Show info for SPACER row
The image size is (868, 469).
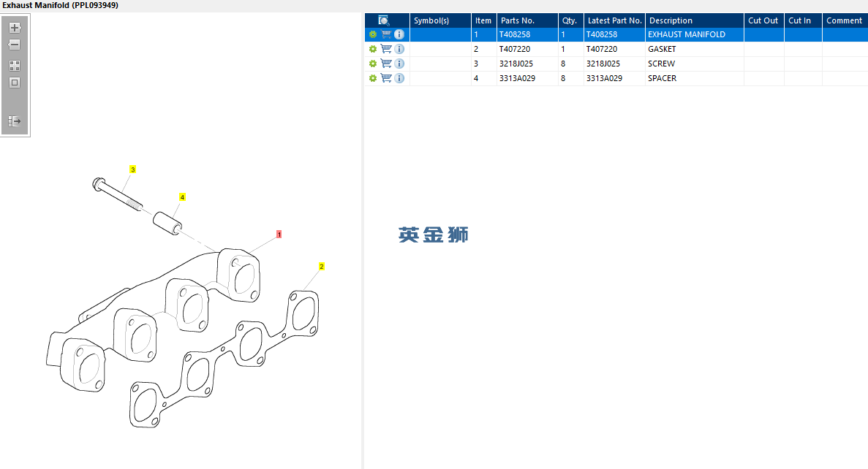[399, 78]
